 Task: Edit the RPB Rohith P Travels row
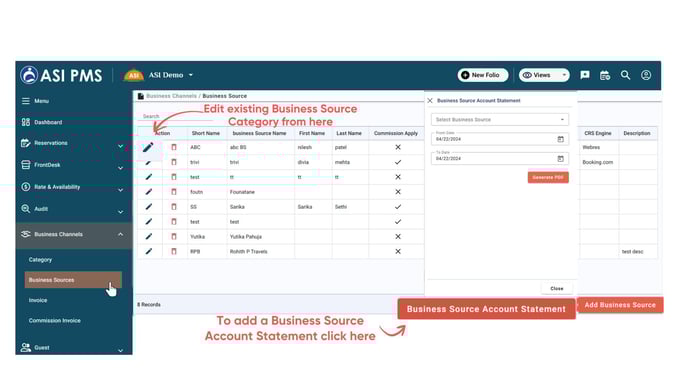pos(149,251)
